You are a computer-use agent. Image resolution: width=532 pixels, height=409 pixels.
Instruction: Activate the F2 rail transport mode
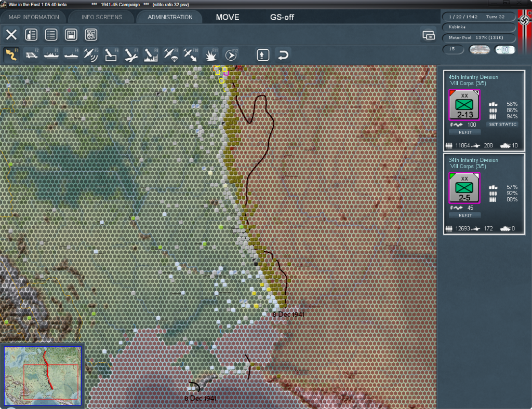31,54
